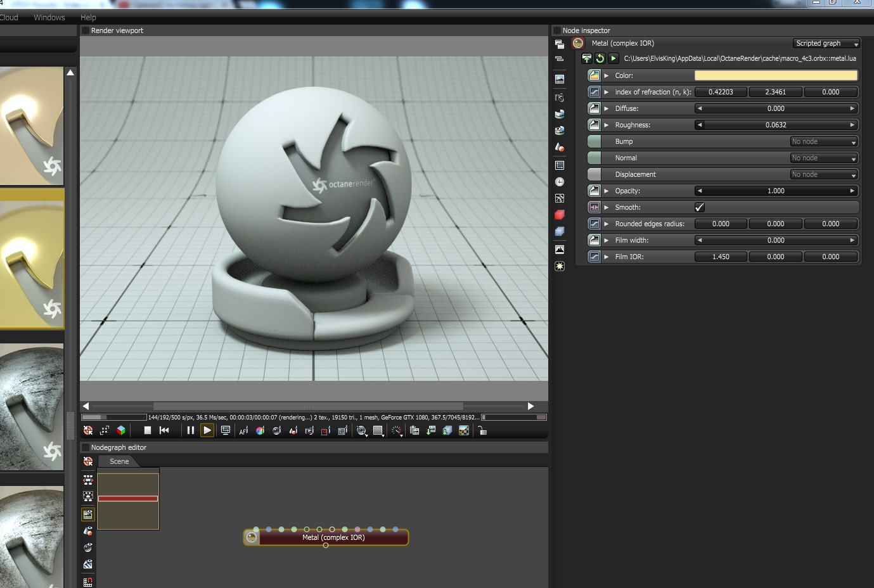Screen dimensions: 874x588
Task: Click the stop render button
Action: (x=148, y=431)
